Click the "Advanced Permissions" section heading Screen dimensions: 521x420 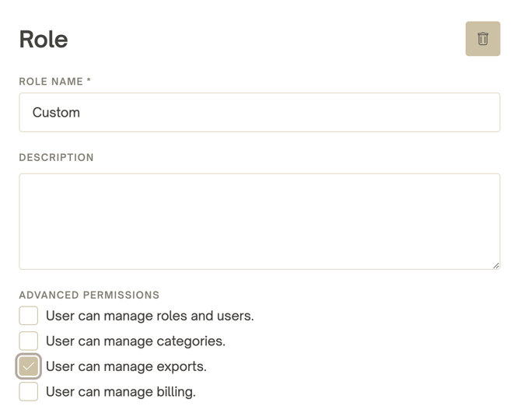point(89,295)
